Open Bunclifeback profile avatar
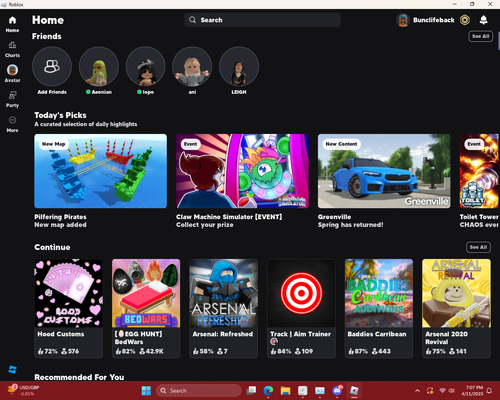 [403, 20]
